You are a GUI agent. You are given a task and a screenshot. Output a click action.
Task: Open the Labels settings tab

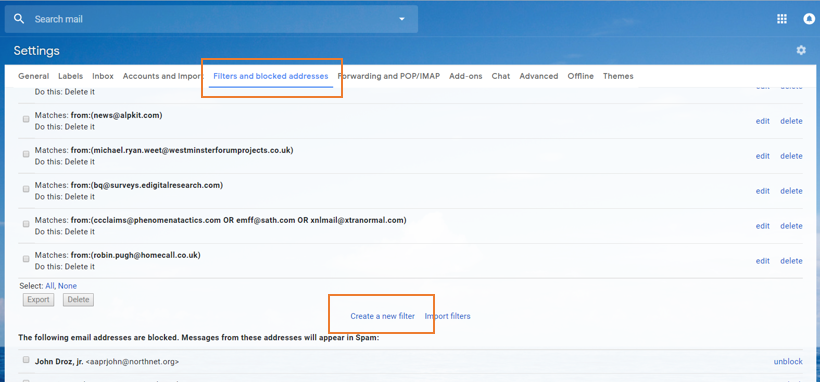point(71,76)
